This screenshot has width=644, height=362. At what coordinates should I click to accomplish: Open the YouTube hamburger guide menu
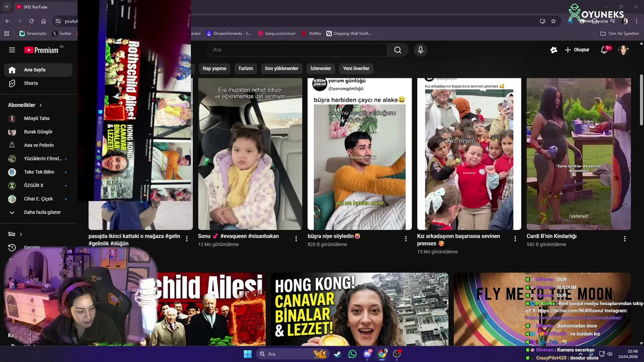pos(12,50)
